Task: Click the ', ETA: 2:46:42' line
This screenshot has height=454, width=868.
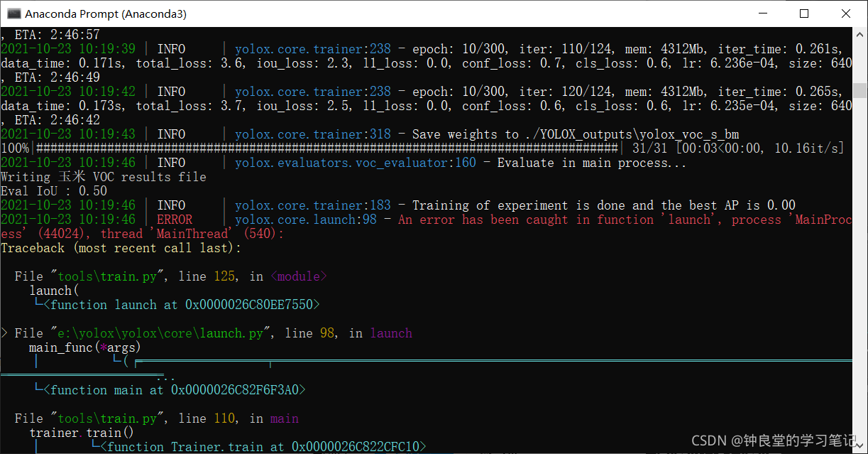Action: coord(50,120)
